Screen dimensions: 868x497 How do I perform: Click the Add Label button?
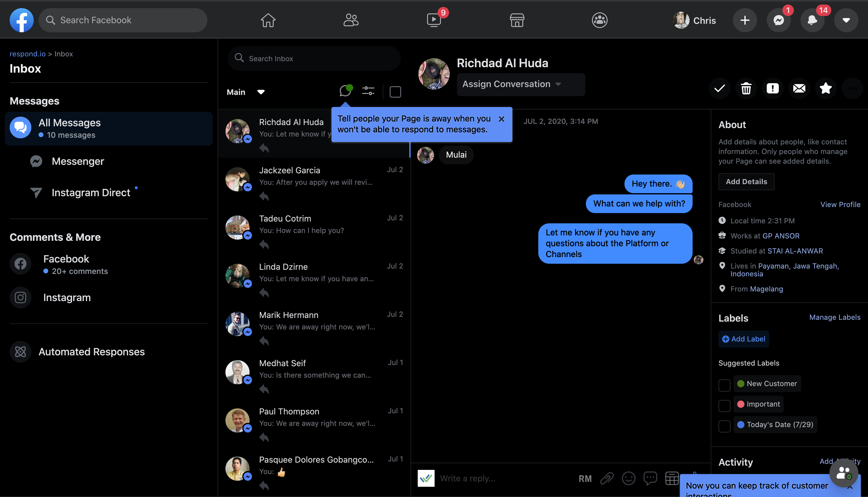(x=744, y=339)
